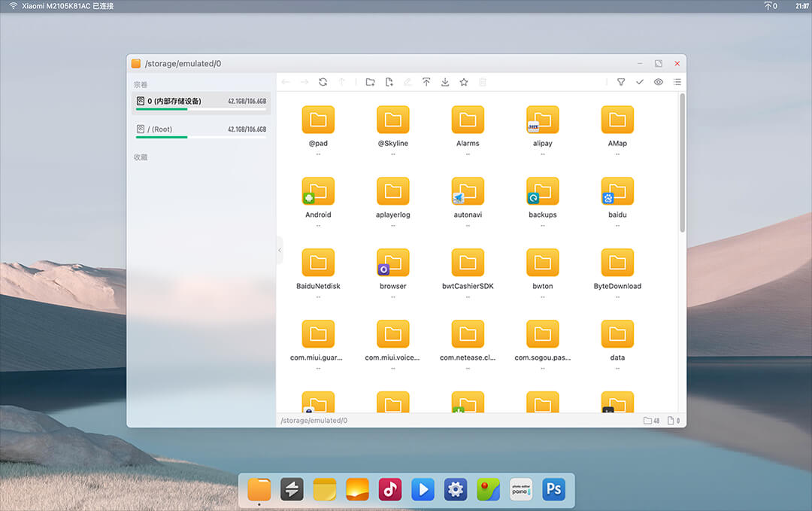Open the file manager from the dock
812x511 pixels.
(259, 489)
